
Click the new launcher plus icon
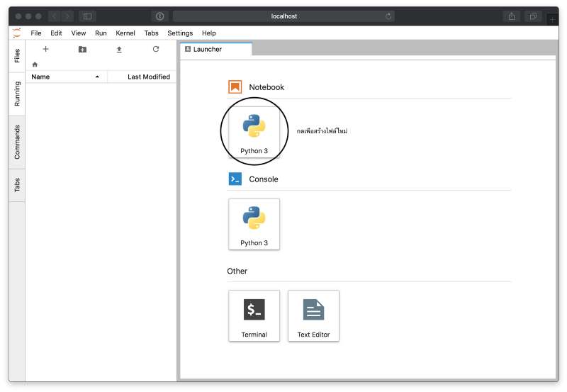coord(45,49)
